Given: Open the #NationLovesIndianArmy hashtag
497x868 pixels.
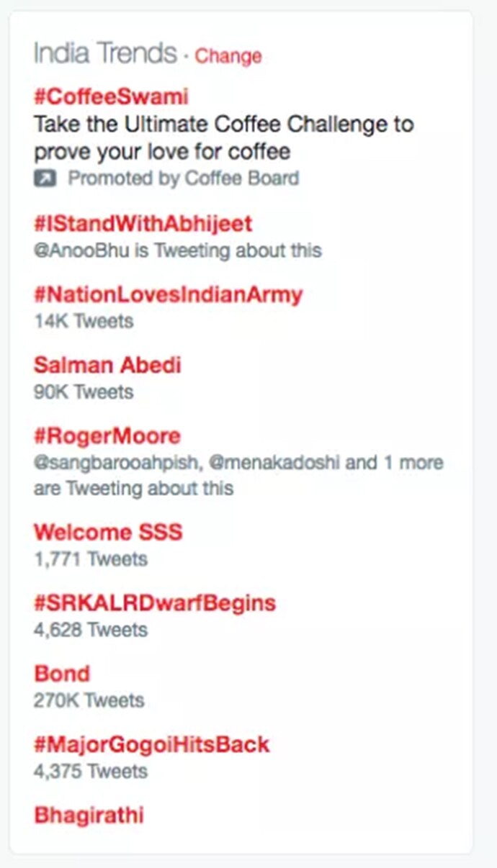Looking at the screenshot, I should pyautogui.click(x=168, y=294).
